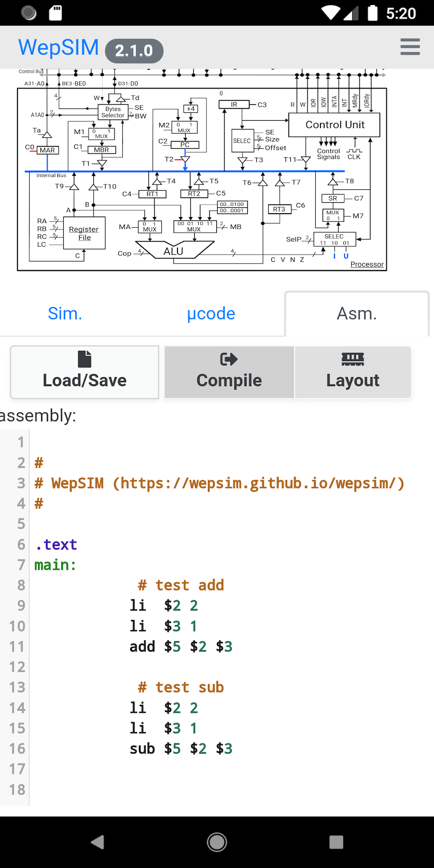Tap the Android recent apps button
Image resolution: width=434 pixels, height=868 pixels.
tap(336, 842)
